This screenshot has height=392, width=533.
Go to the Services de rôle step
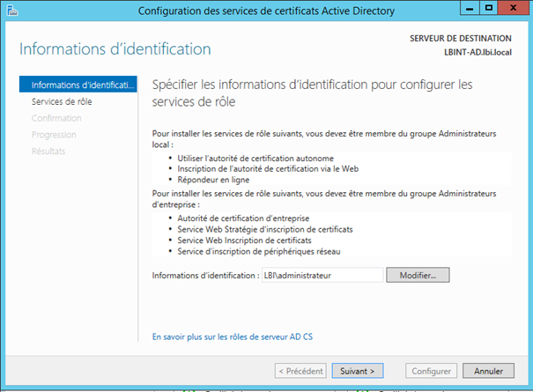click(61, 101)
